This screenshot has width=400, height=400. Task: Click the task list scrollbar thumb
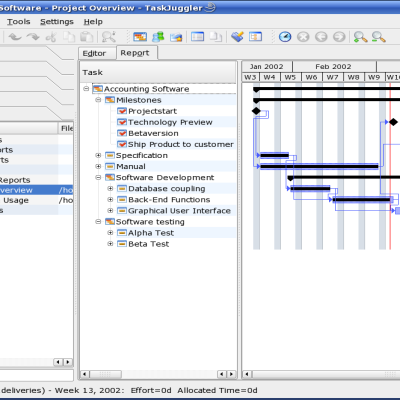pos(106,374)
